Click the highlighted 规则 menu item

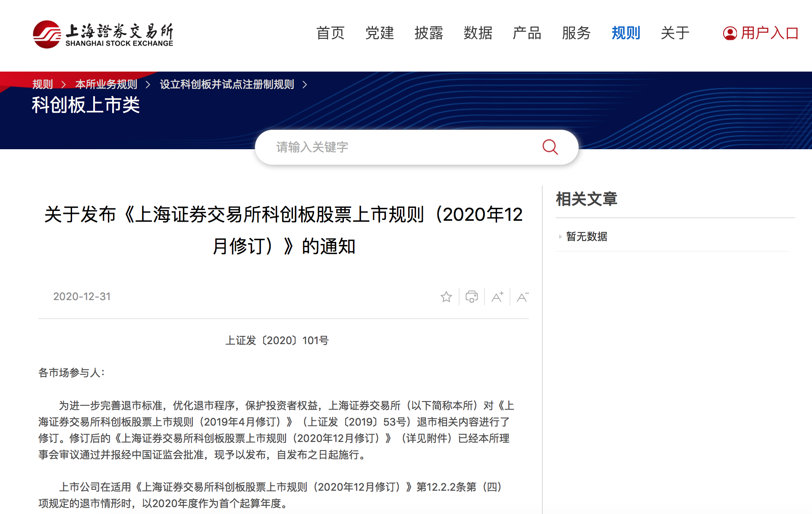tap(626, 33)
